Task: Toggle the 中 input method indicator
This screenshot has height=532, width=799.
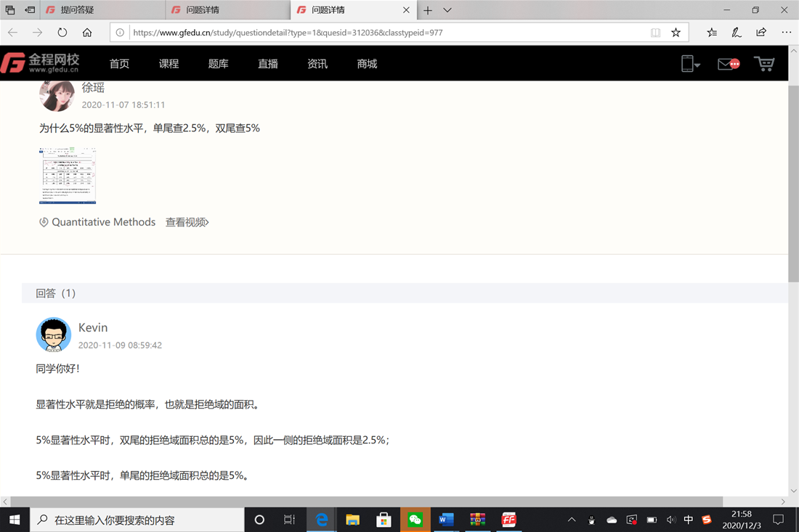Action: click(689, 520)
